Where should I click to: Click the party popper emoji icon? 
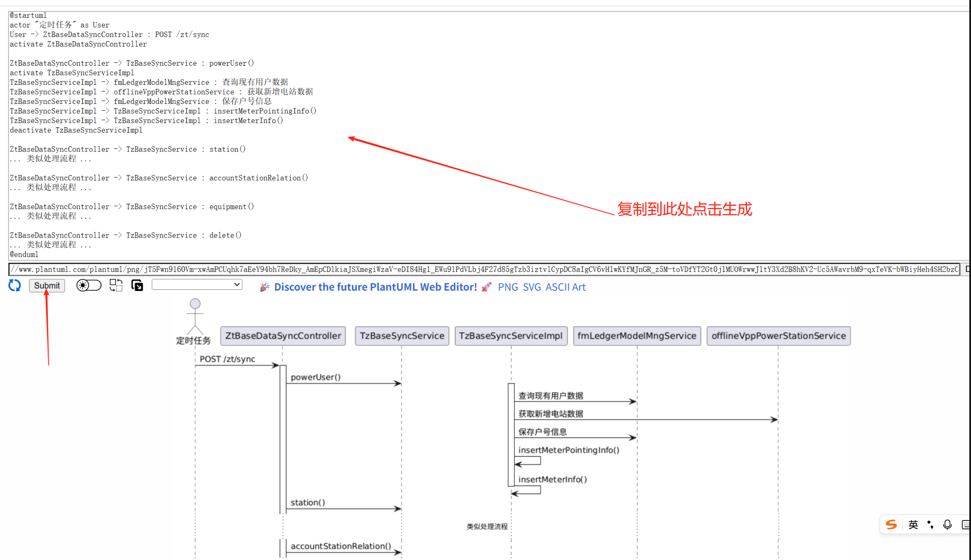264,287
